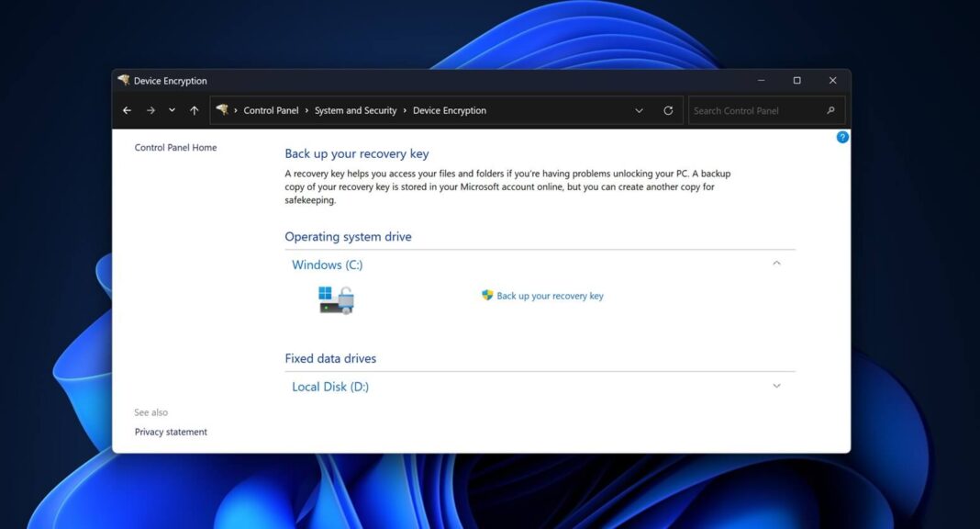Open the recent pages dropdown arrow
Screen dimensions: 980x529
(172, 110)
